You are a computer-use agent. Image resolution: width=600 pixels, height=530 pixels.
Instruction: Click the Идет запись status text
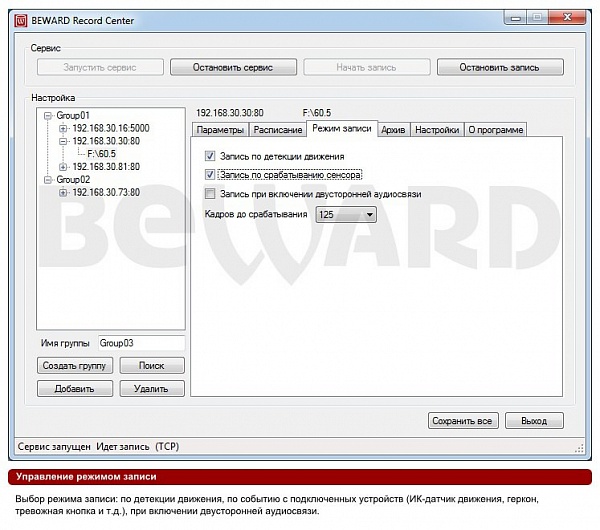tap(123, 447)
